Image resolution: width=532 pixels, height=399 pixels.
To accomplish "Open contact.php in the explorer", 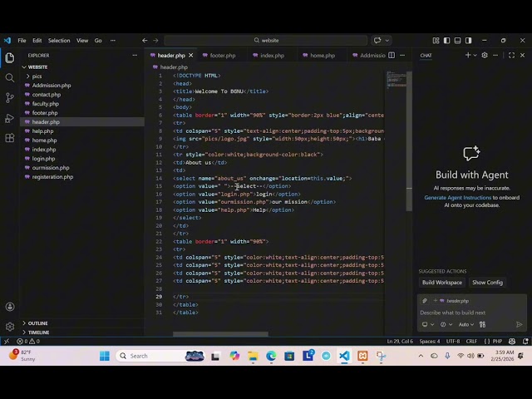I will pos(47,95).
